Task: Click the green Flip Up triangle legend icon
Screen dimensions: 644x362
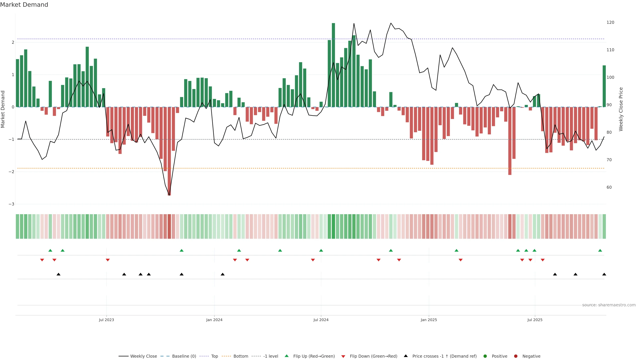Action: [x=286, y=356]
